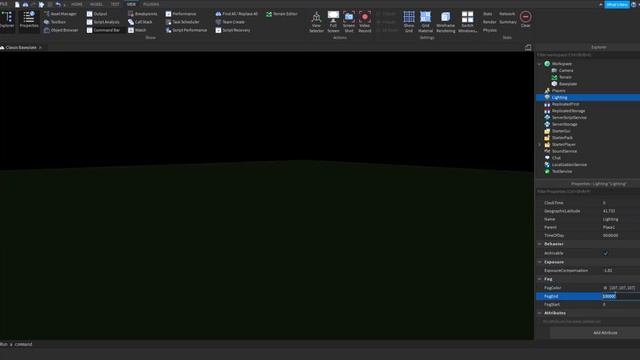The image size is (640, 360).
Task: Open Find All / Replace All
Action: (x=237, y=14)
